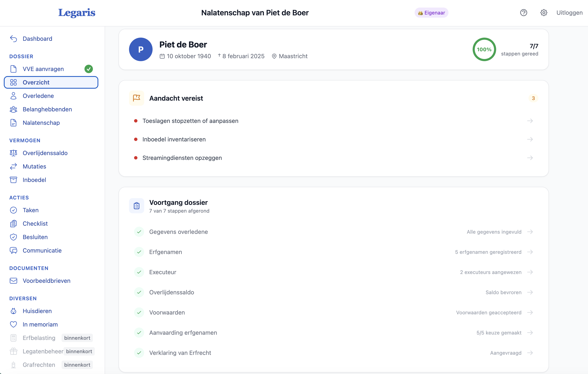Click the help question mark icon
The height and width of the screenshot is (374, 588).
523,12
